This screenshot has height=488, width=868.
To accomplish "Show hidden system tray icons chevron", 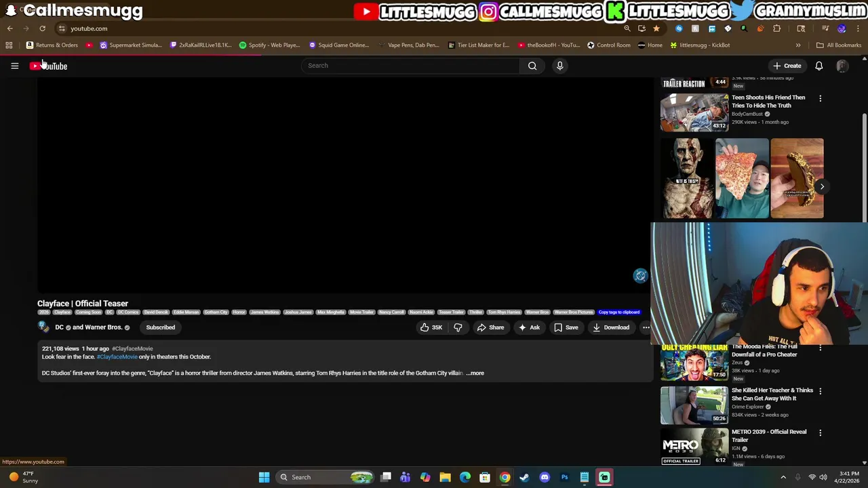I will click(x=783, y=477).
